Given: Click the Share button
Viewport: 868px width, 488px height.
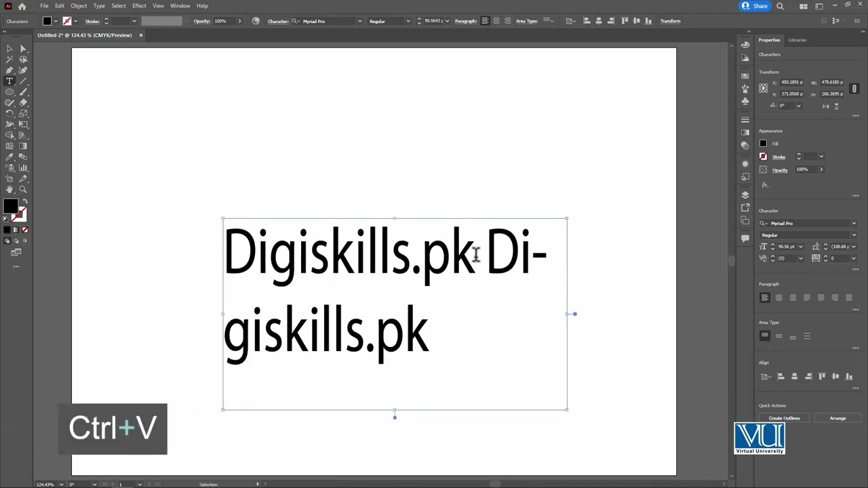Looking at the screenshot, I should [755, 6].
